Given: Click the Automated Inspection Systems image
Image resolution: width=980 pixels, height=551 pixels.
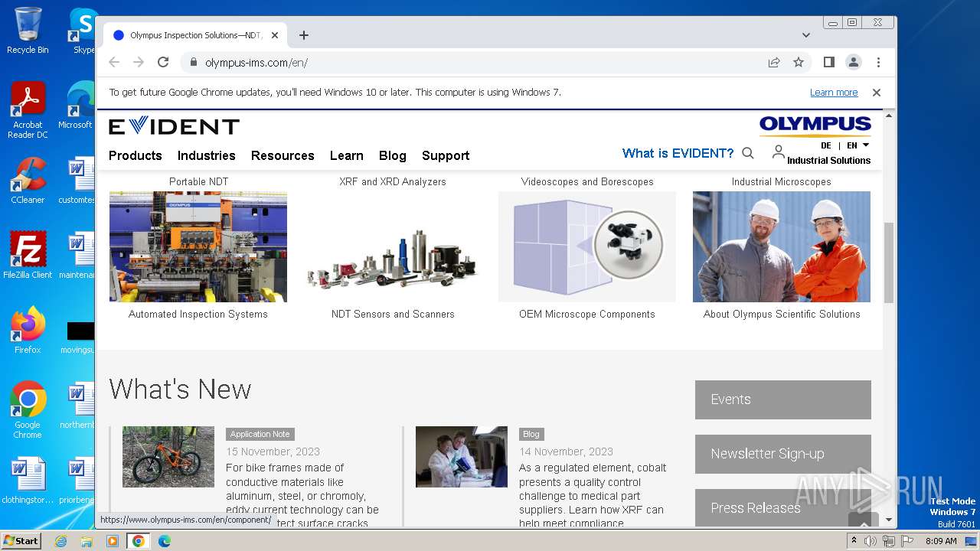Looking at the screenshot, I should (x=198, y=246).
